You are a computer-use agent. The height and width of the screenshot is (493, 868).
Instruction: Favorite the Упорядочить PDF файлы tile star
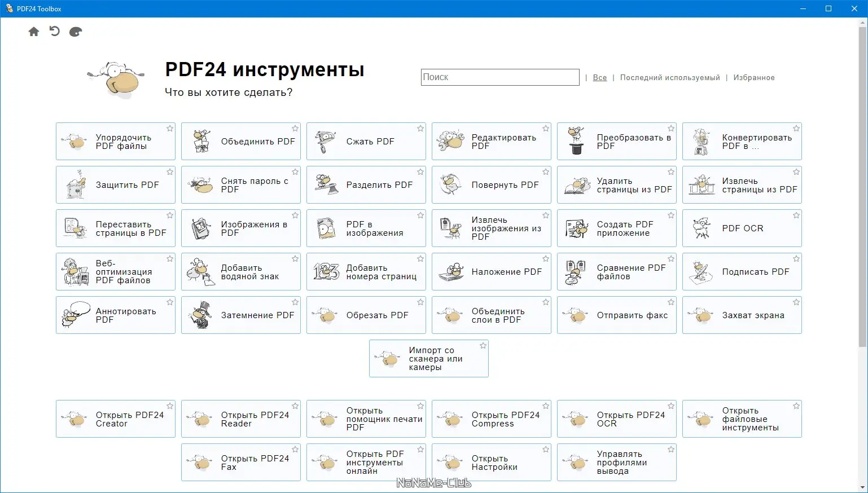tap(170, 129)
